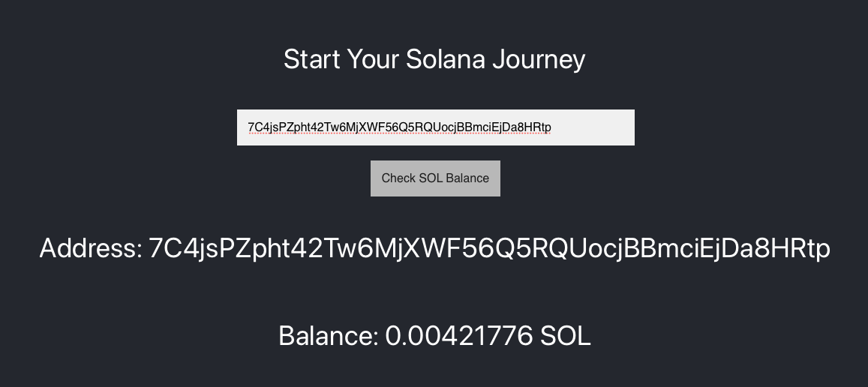Select the word "Solana" in the heading

[x=446, y=60]
